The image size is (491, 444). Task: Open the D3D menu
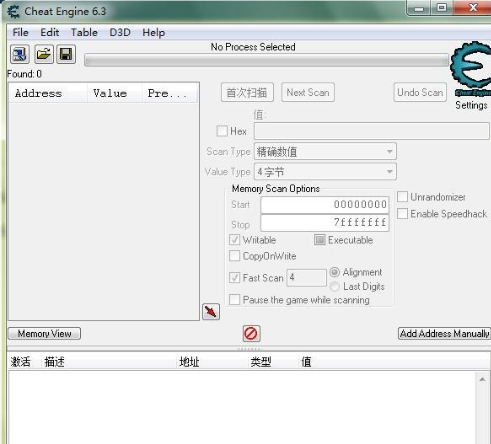(x=120, y=32)
